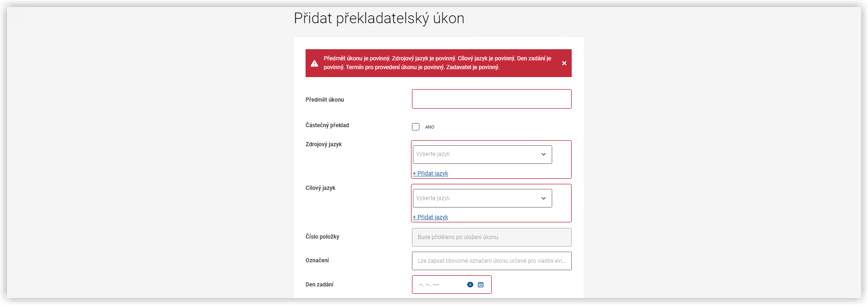Dismiss the red validation error alert
868x305 pixels.
click(564, 63)
